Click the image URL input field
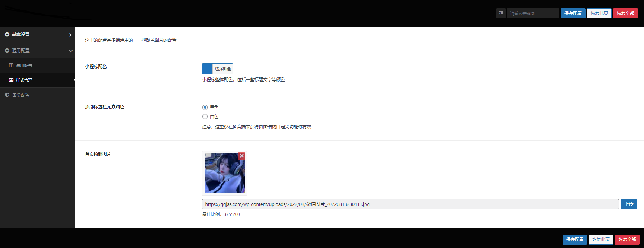Image resolution: width=644 pixels, height=248 pixels. point(410,204)
